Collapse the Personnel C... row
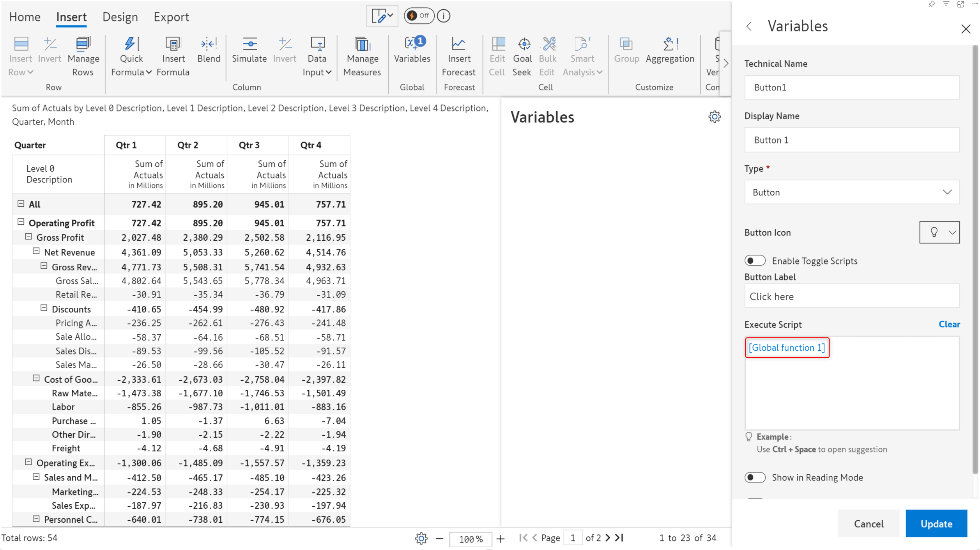Image resolution: width=980 pixels, height=550 pixels. (x=36, y=518)
